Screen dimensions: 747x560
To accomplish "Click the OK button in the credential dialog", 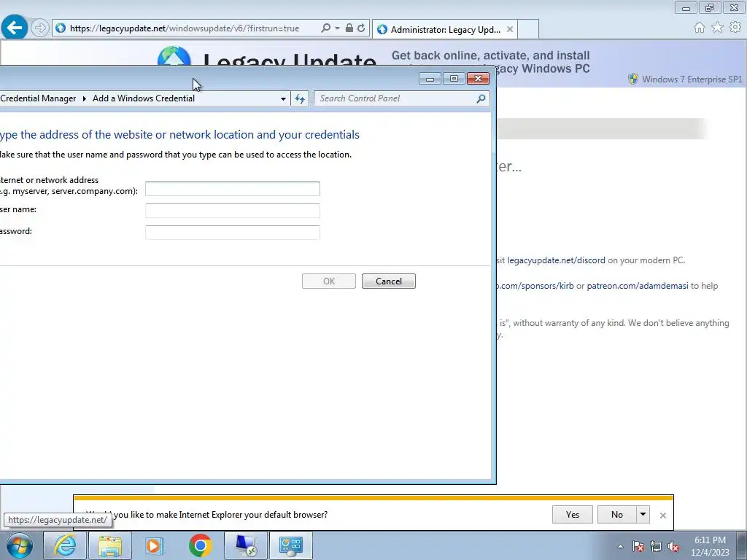I will pos(329,281).
